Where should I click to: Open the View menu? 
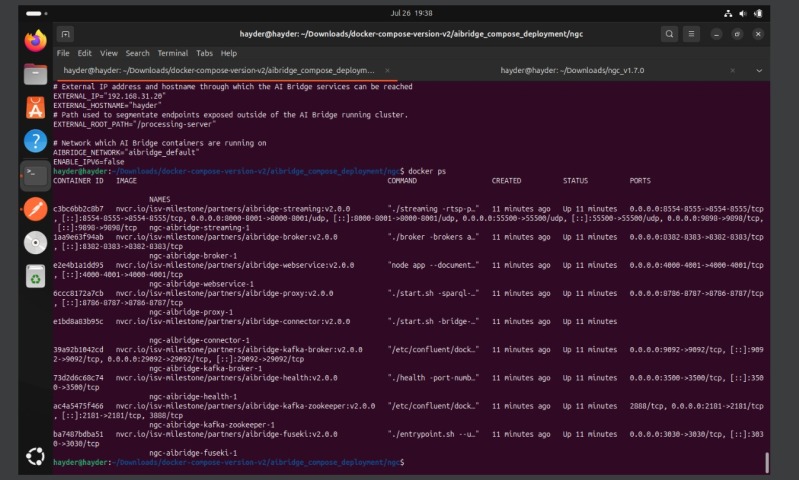click(x=108, y=53)
